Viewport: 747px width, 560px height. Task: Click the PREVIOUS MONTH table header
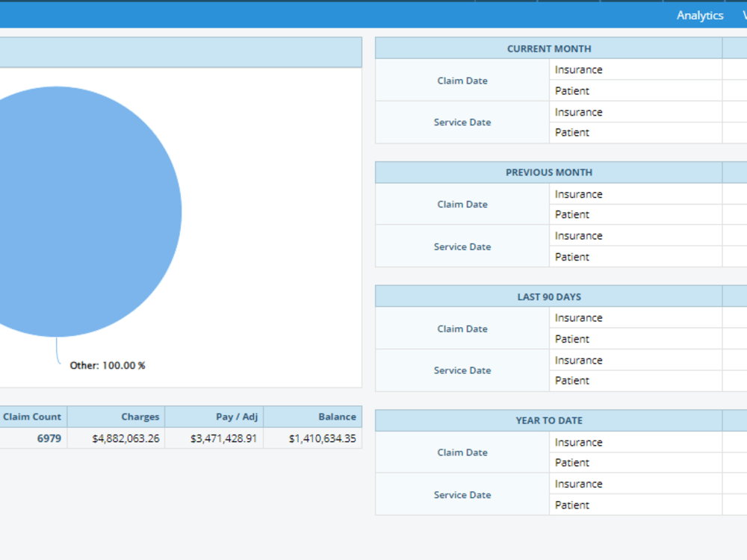point(549,172)
